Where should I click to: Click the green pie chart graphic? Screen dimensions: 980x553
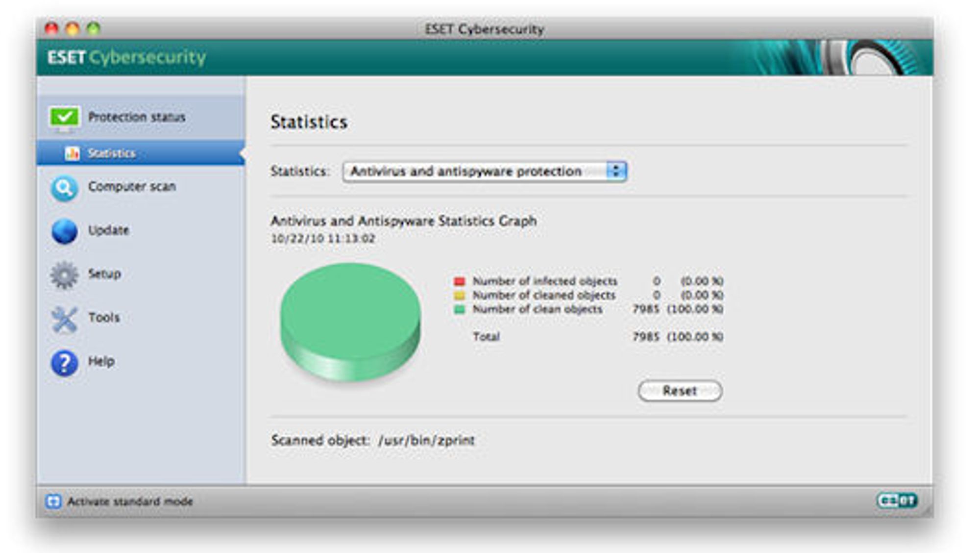tap(350, 322)
